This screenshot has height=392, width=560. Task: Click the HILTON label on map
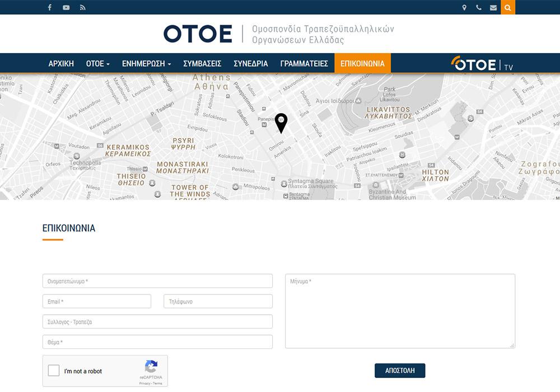click(x=435, y=175)
